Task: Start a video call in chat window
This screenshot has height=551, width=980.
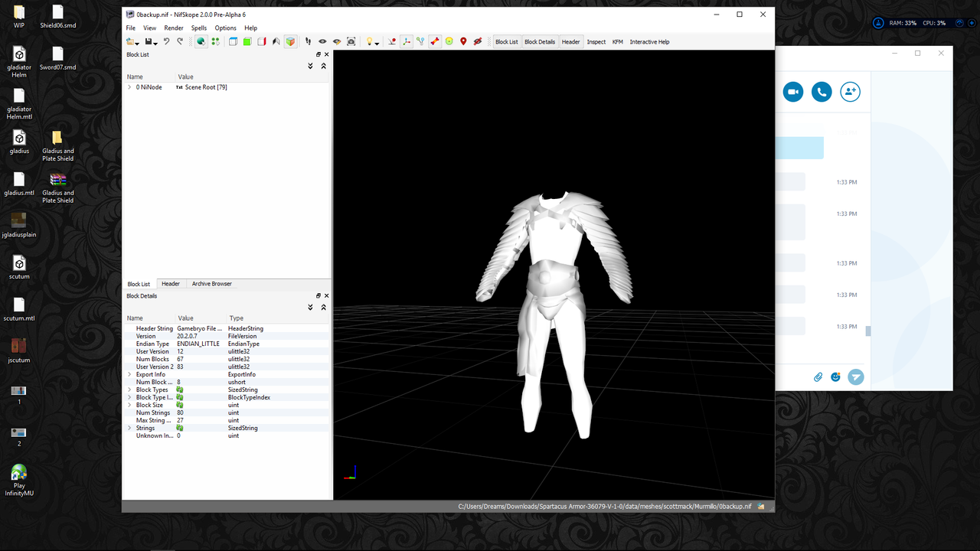Action: point(793,92)
